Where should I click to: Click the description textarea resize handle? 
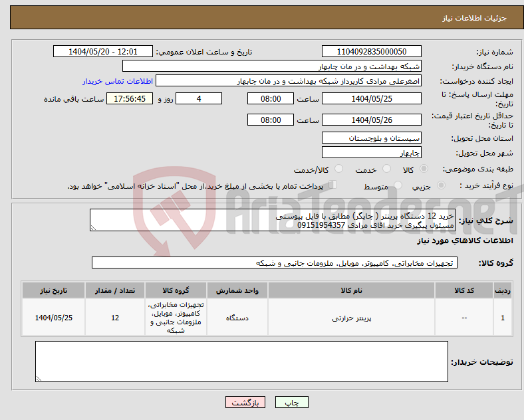(93, 228)
